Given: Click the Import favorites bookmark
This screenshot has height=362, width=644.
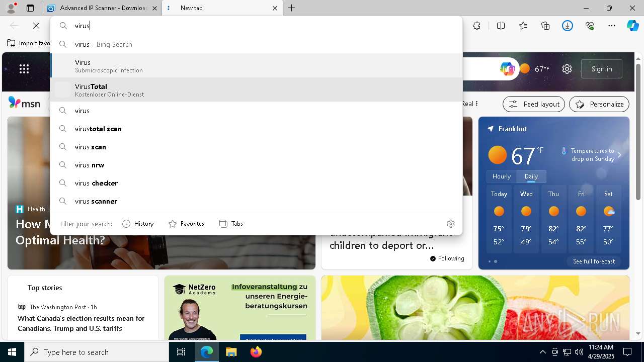Looking at the screenshot, I should point(29,43).
